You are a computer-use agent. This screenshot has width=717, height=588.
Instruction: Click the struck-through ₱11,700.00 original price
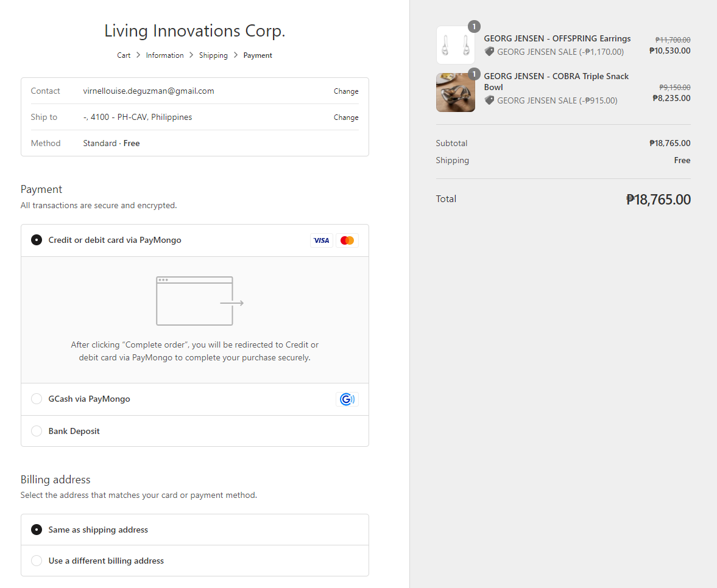(x=673, y=40)
